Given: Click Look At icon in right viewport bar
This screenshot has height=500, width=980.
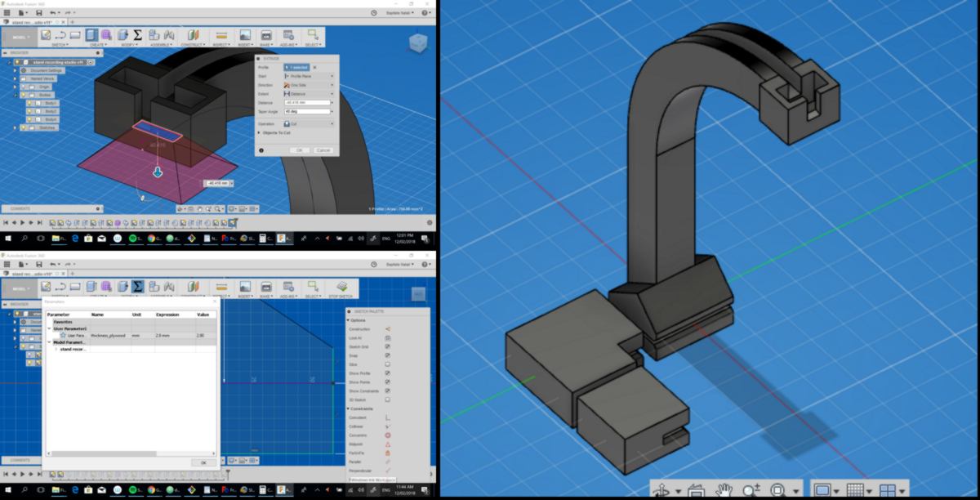Looking at the screenshot, I should pos(696,491).
